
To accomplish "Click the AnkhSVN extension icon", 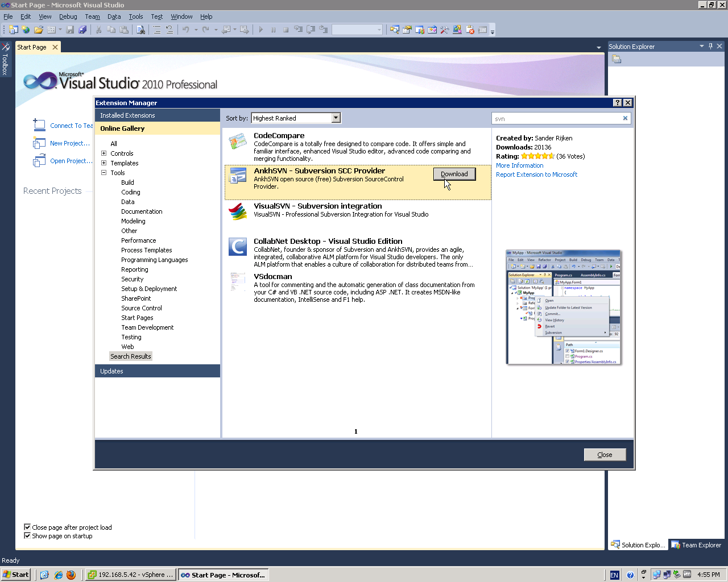I will tap(237, 177).
